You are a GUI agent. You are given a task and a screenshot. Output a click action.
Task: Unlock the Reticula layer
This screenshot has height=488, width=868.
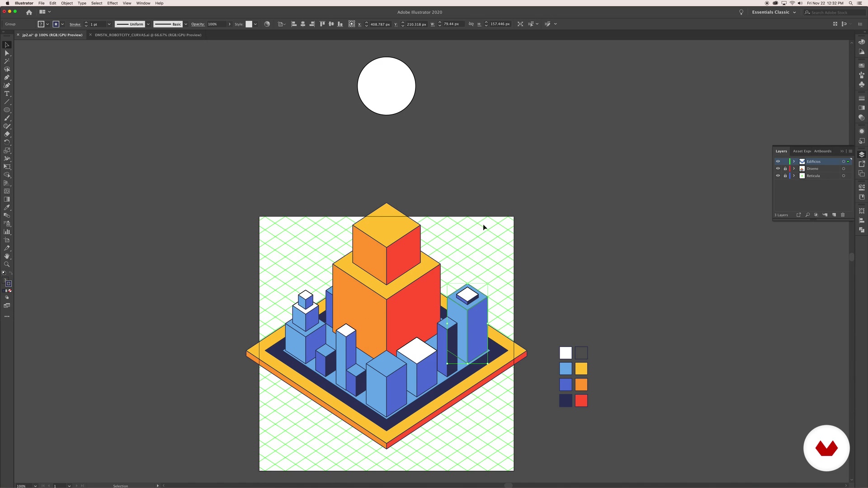(x=785, y=176)
